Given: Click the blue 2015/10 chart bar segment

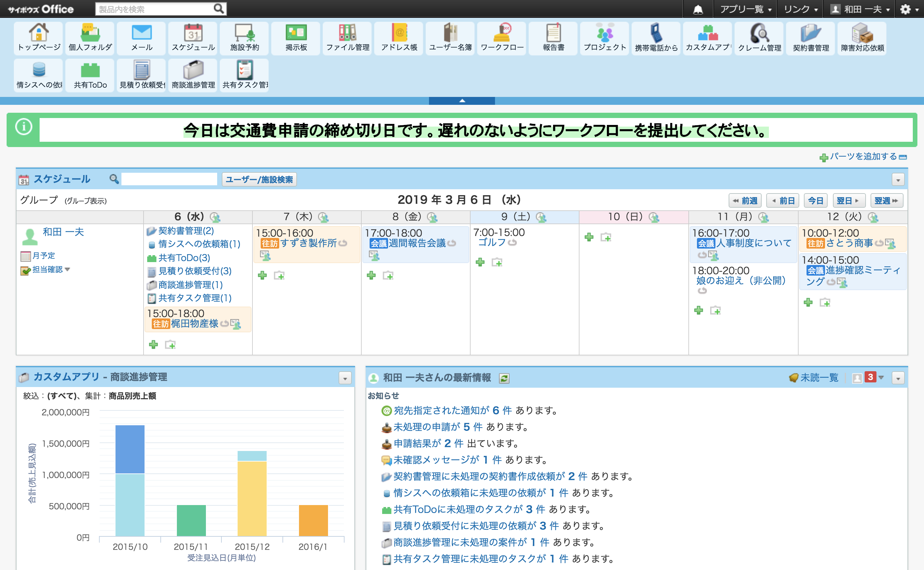Looking at the screenshot, I should point(130,449).
